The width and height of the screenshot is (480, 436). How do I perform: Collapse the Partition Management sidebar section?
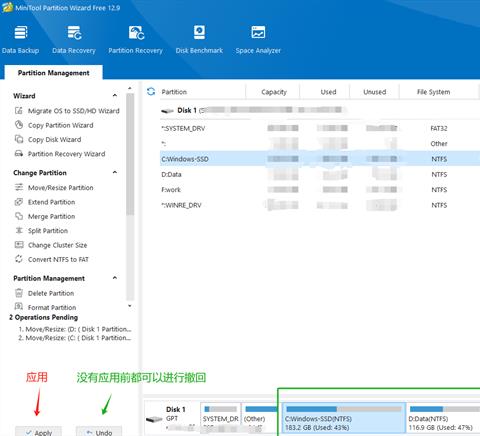click(x=115, y=278)
